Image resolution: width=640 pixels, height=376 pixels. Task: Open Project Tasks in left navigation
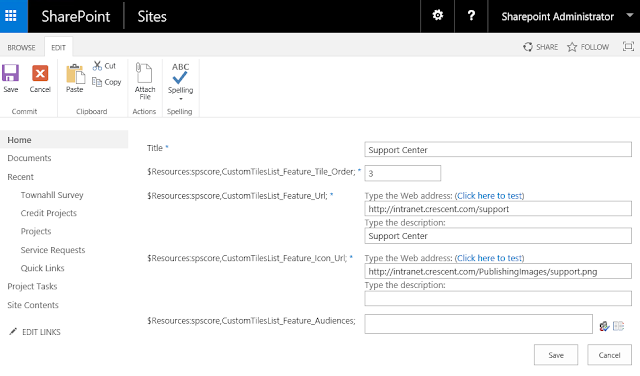tap(32, 286)
